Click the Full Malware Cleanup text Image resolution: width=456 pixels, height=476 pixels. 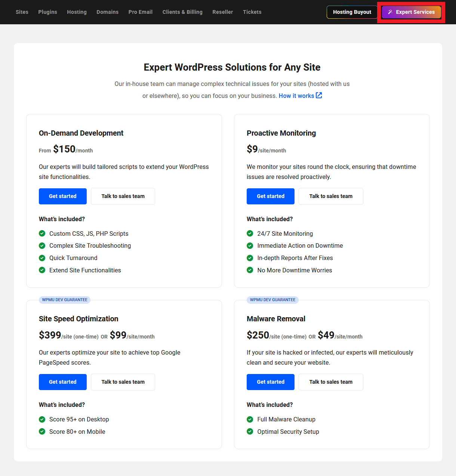pos(286,419)
